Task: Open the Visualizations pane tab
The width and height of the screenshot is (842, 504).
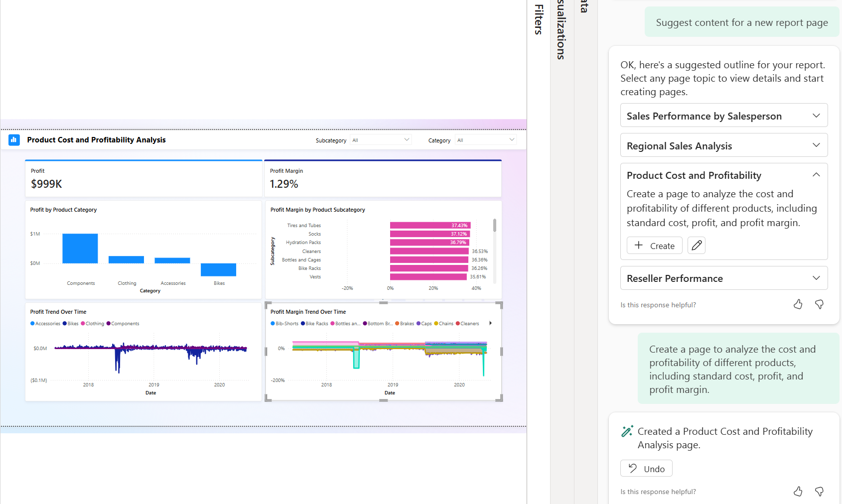Action: pos(562,30)
